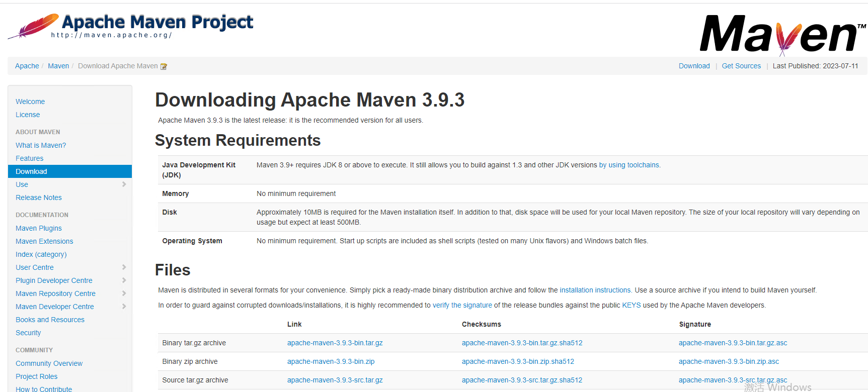Open the bin.tar.gz.sha512 checksum link
The image size is (868, 392).
coord(522,343)
